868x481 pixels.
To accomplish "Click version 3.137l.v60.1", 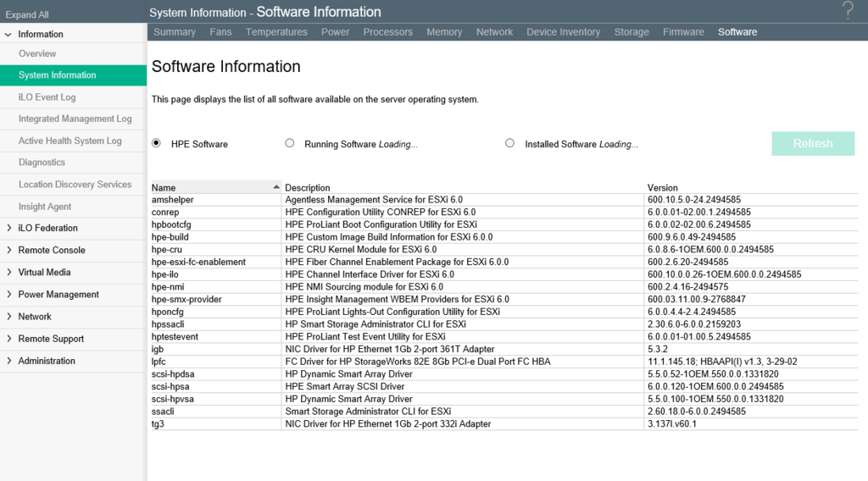I will [x=672, y=424].
